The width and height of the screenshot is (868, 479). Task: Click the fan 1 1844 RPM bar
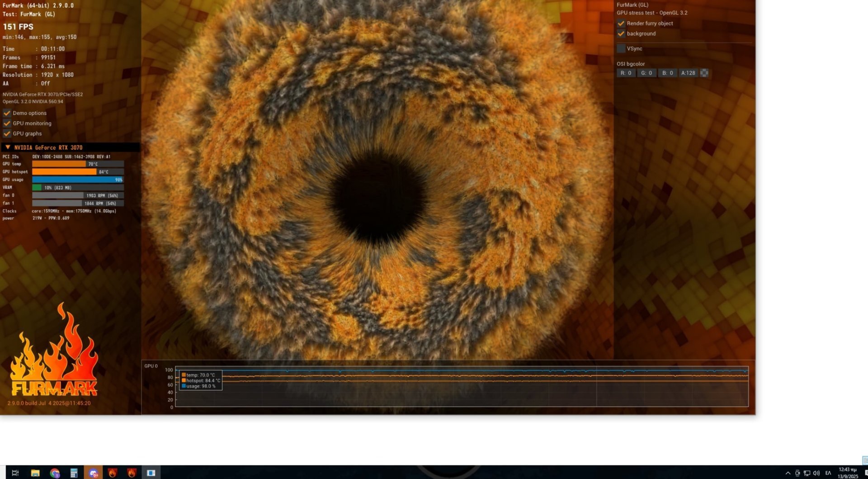78,204
